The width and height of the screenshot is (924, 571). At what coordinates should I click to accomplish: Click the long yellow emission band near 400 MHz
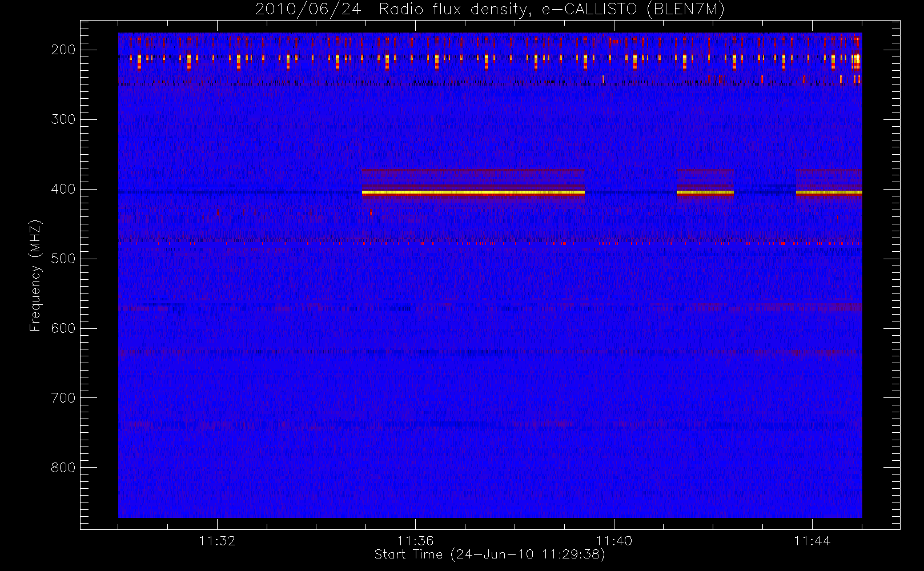pyautogui.click(x=473, y=192)
